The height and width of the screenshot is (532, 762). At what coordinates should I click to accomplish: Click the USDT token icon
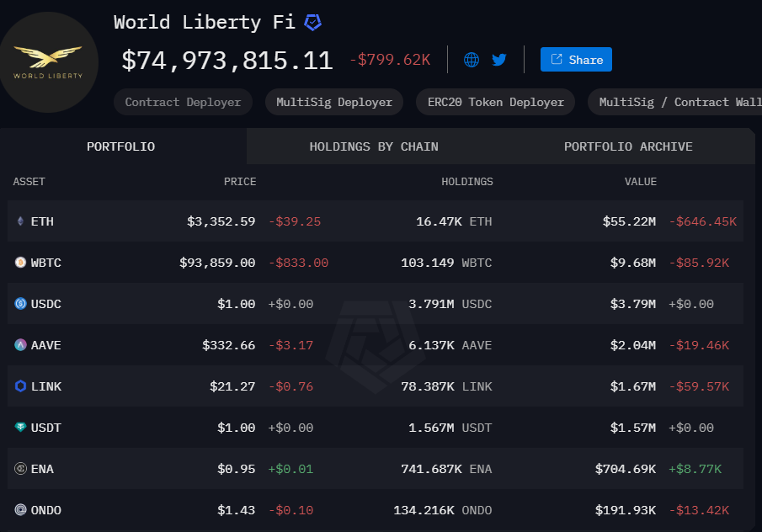click(x=20, y=428)
